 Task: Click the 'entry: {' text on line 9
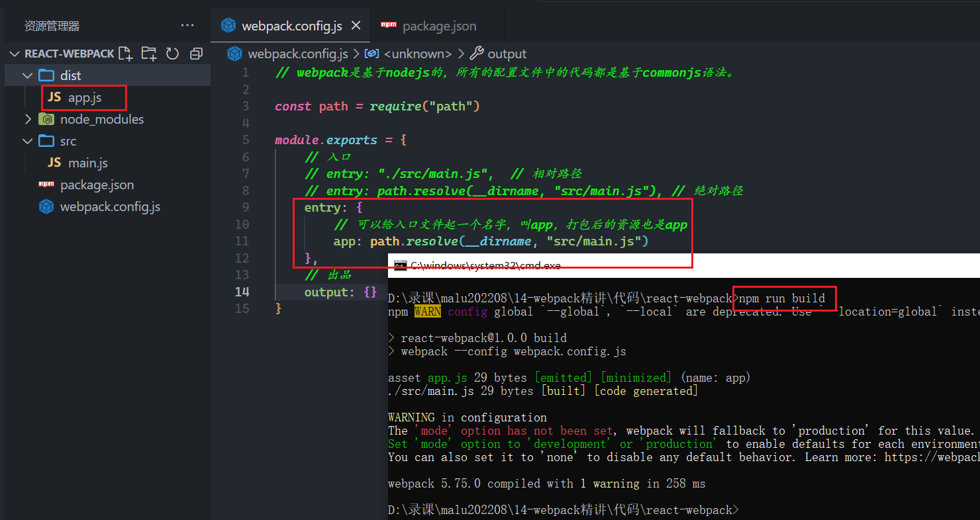(334, 208)
